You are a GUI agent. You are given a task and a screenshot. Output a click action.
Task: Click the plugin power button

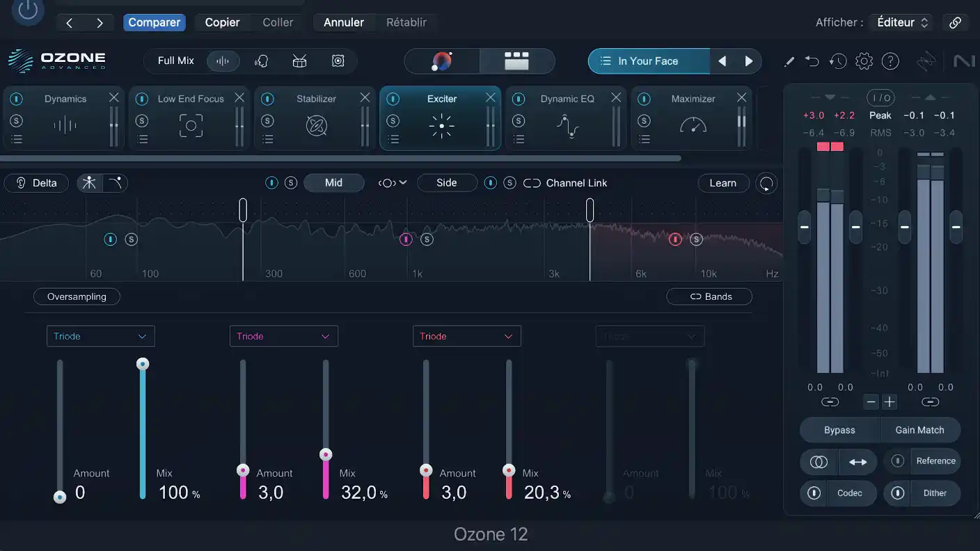(28, 10)
